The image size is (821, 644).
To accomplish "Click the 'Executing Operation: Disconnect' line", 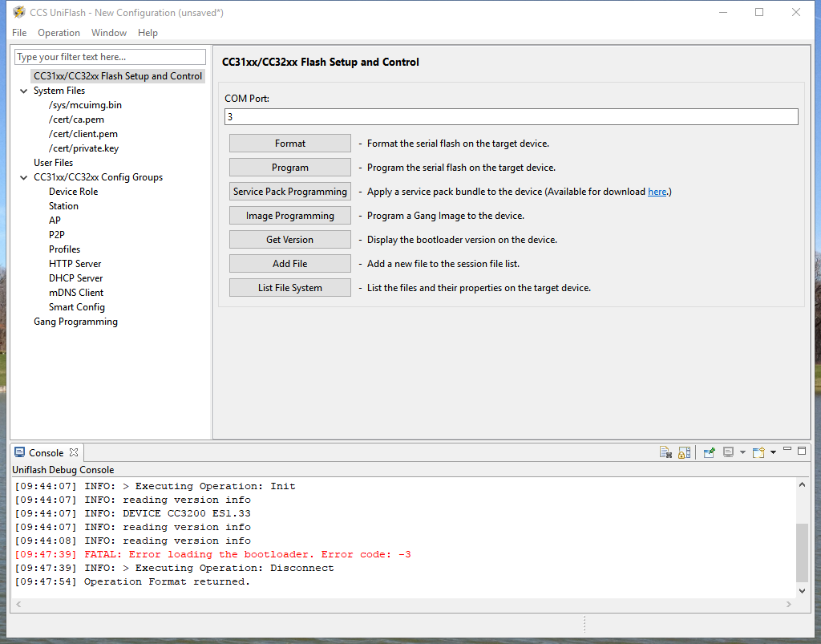I will coord(174,568).
